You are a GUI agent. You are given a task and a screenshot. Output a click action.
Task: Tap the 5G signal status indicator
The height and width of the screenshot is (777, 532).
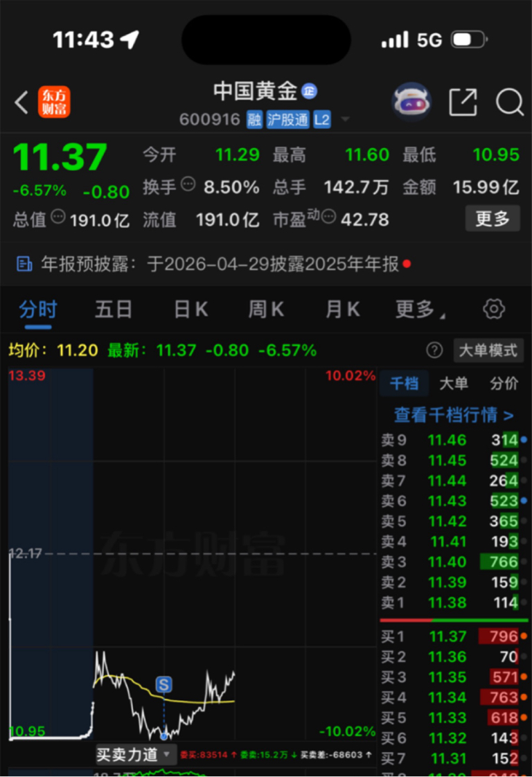pyautogui.click(x=429, y=39)
